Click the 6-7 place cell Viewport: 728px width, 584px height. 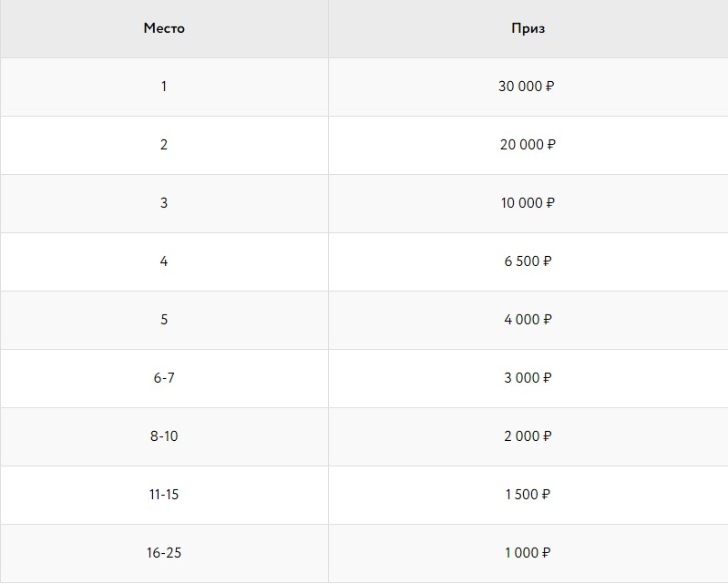pos(164,378)
